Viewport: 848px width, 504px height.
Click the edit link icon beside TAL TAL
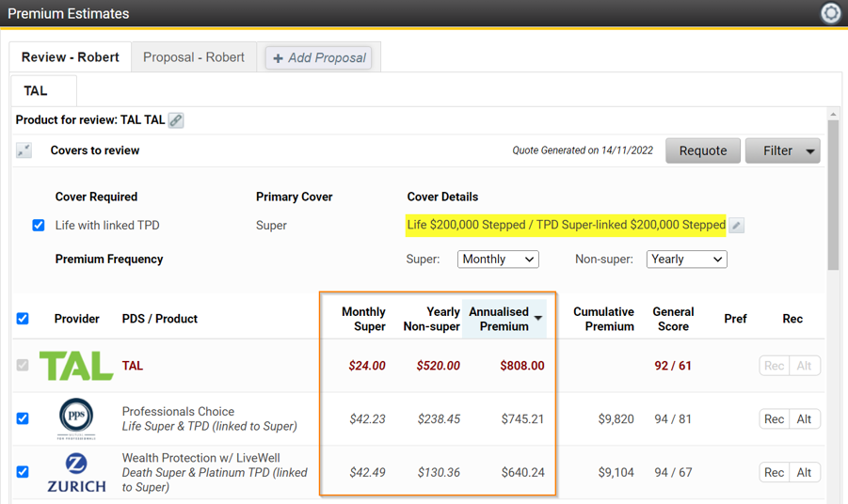tap(176, 120)
